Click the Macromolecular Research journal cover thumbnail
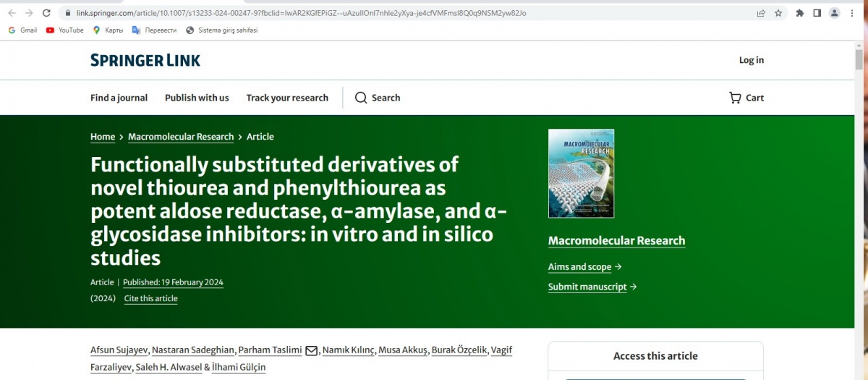The height and width of the screenshot is (380, 868). (581, 174)
